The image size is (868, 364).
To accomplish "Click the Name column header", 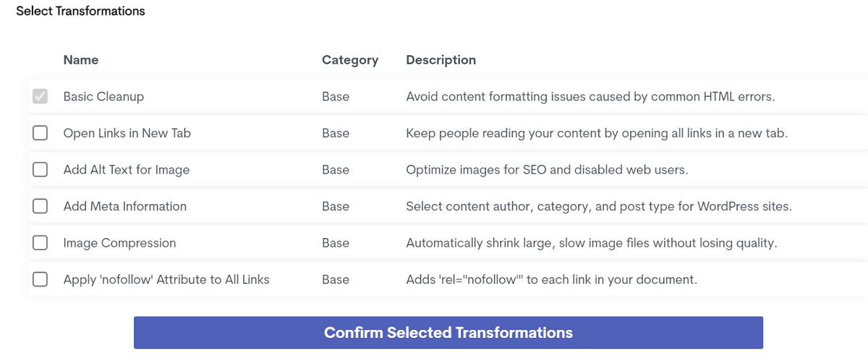I will coord(81,60).
